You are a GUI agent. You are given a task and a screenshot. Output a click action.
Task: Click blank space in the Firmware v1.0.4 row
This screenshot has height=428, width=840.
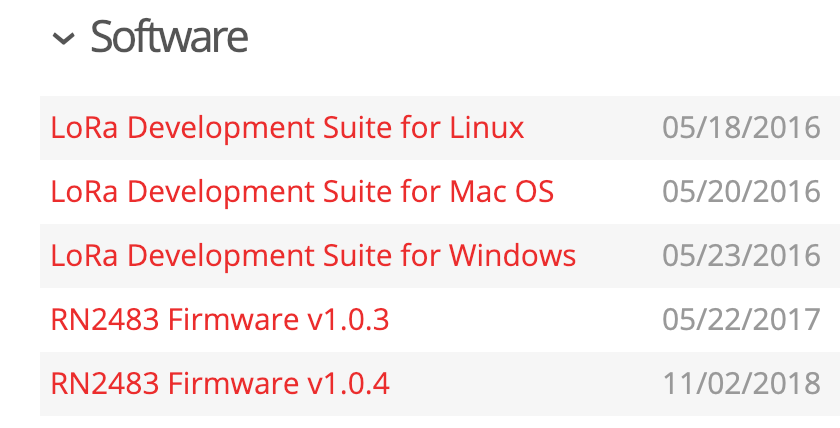[525, 384]
